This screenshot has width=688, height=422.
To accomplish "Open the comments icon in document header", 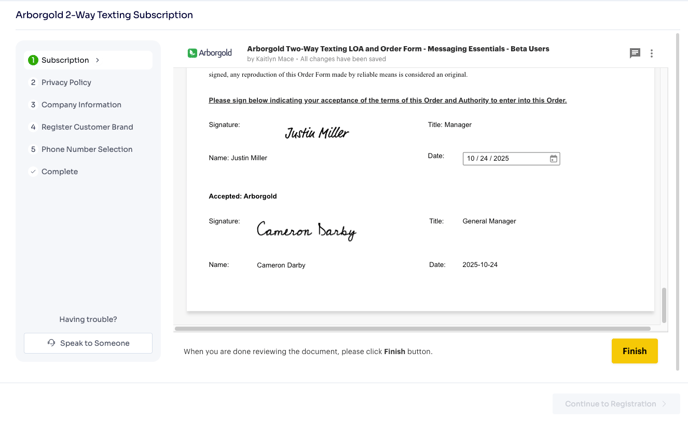I will [x=634, y=53].
